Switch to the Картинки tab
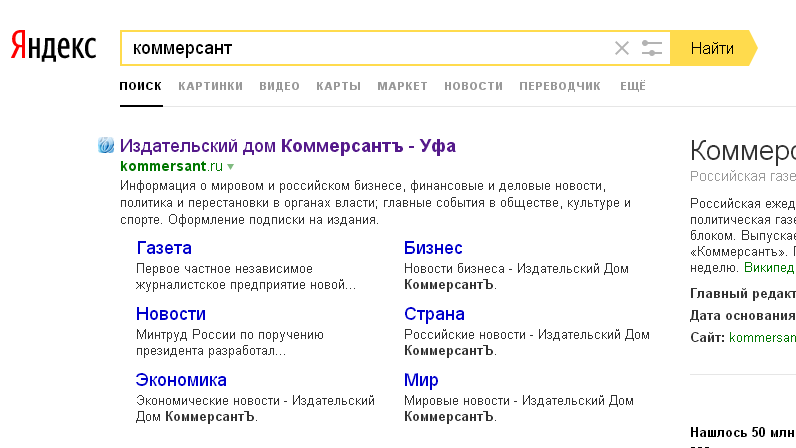The image size is (796, 448). coord(211,86)
